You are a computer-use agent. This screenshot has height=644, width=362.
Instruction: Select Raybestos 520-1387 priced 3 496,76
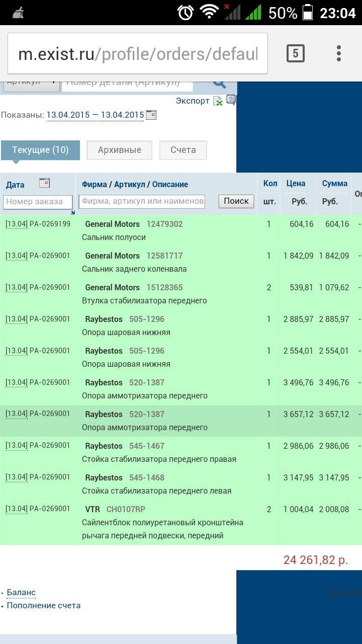(x=147, y=382)
